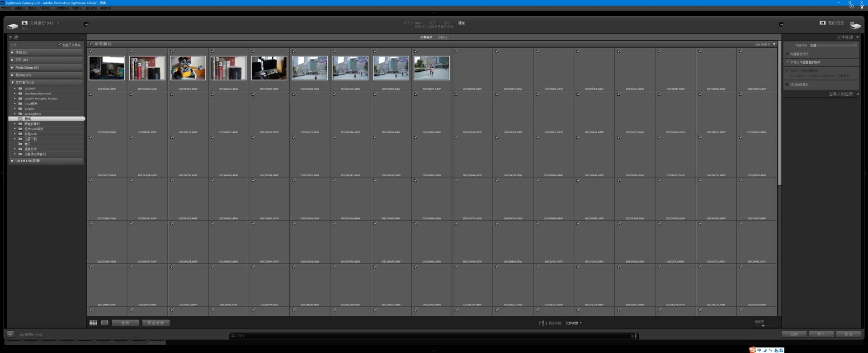Click the source drive icon
This screenshot has height=353, width=868.
coord(13,26)
